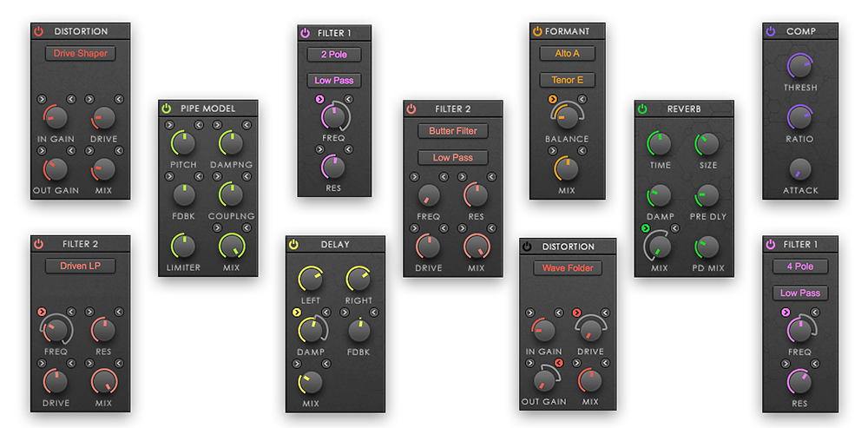Click the Driven LP filter type button
Viewport: 868px width, 428px height.
pyautogui.click(x=80, y=266)
